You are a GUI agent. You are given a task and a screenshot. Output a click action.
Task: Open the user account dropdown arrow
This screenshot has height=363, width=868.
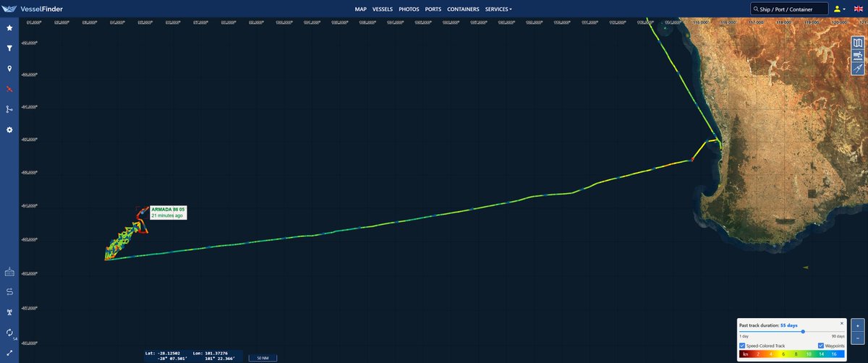click(x=844, y=9)
